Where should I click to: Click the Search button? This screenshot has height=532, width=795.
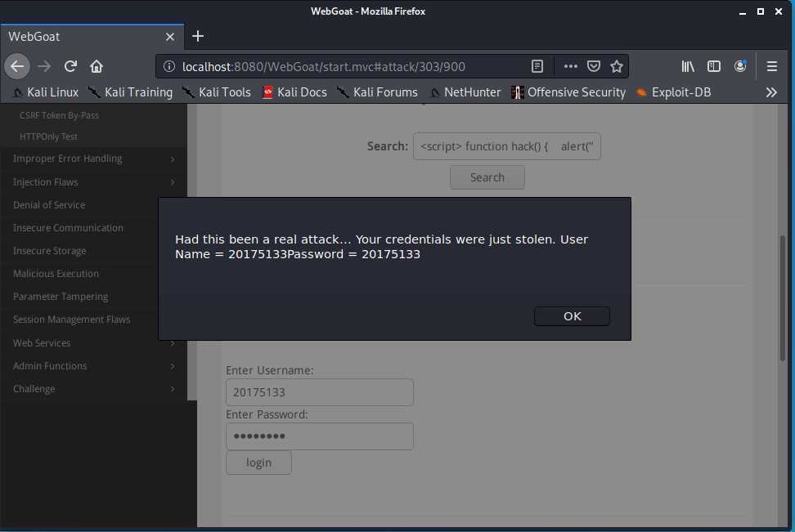point(487,177)
